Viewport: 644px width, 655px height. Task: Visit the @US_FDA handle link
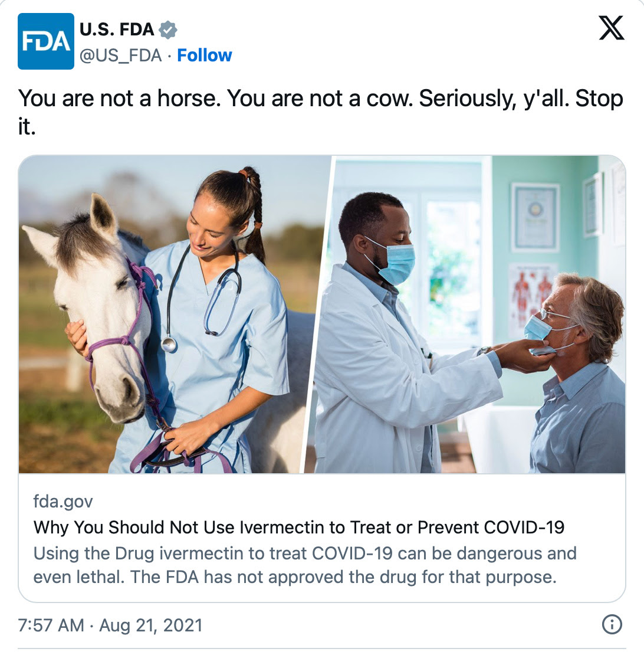121,55
